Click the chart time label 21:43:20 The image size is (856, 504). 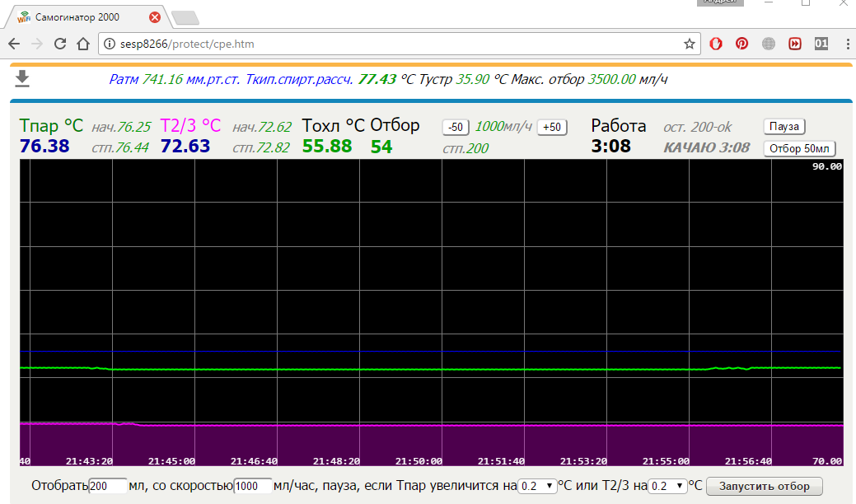coord(90,461)
